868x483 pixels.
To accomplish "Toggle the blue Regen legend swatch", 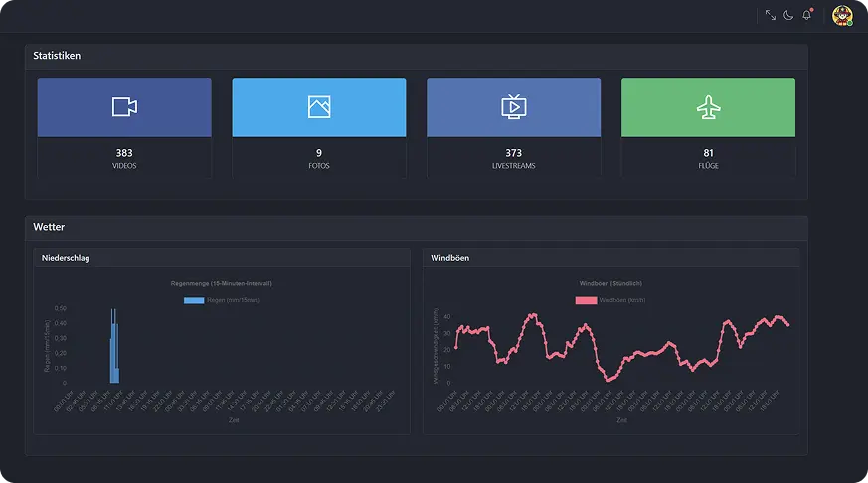I will [x=194, y=299].
